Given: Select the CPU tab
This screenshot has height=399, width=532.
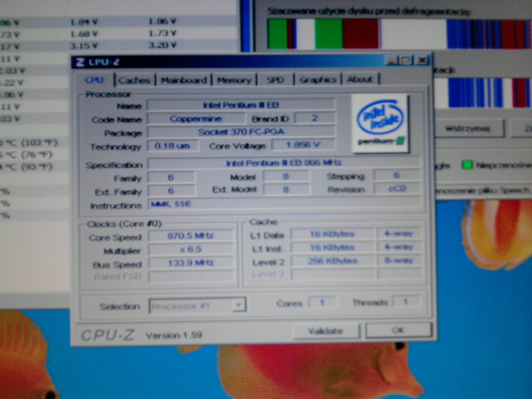Looking at the screenshot, I should tap(94, 80).
